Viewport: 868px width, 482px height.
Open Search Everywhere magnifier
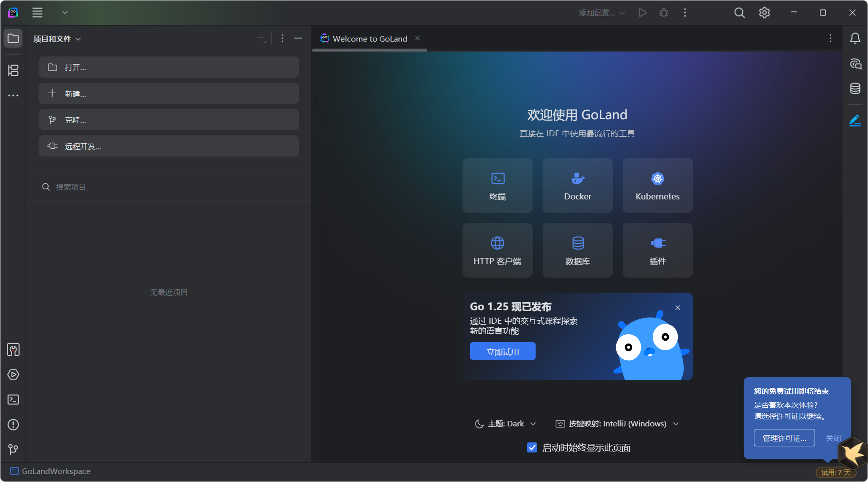point(739,13)
